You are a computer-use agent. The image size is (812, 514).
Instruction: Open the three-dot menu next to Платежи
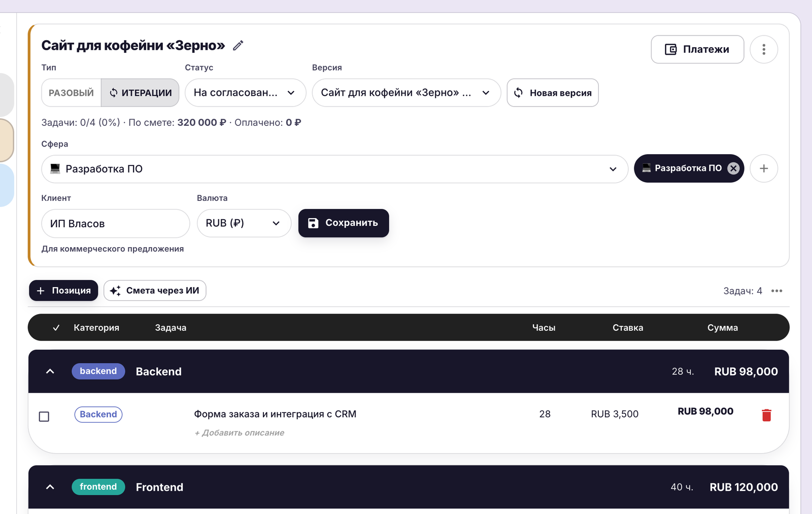point(764,49)
